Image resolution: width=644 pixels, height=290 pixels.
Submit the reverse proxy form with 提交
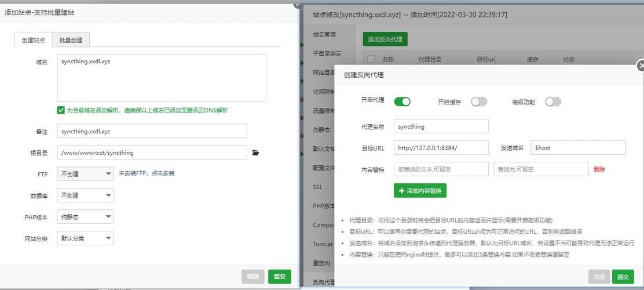(623, 277)
